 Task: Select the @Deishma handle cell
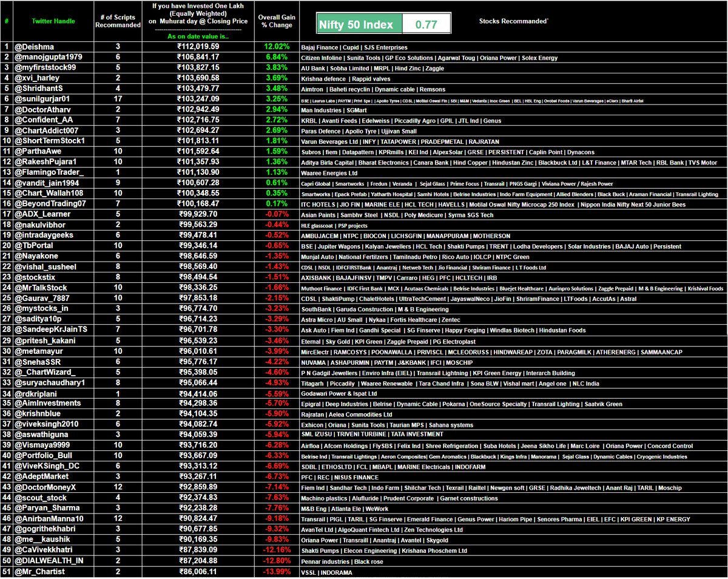(x=53, y=47)
